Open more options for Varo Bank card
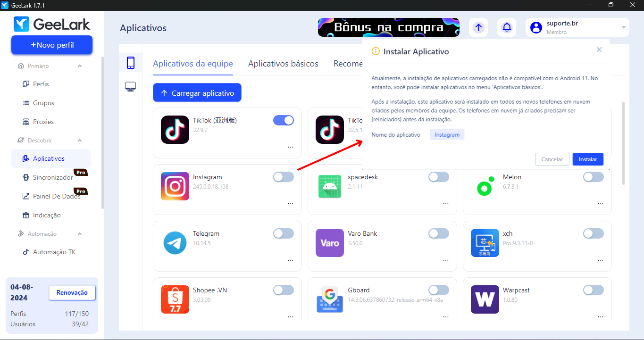 pyautogui.click(x=446, y=260)
